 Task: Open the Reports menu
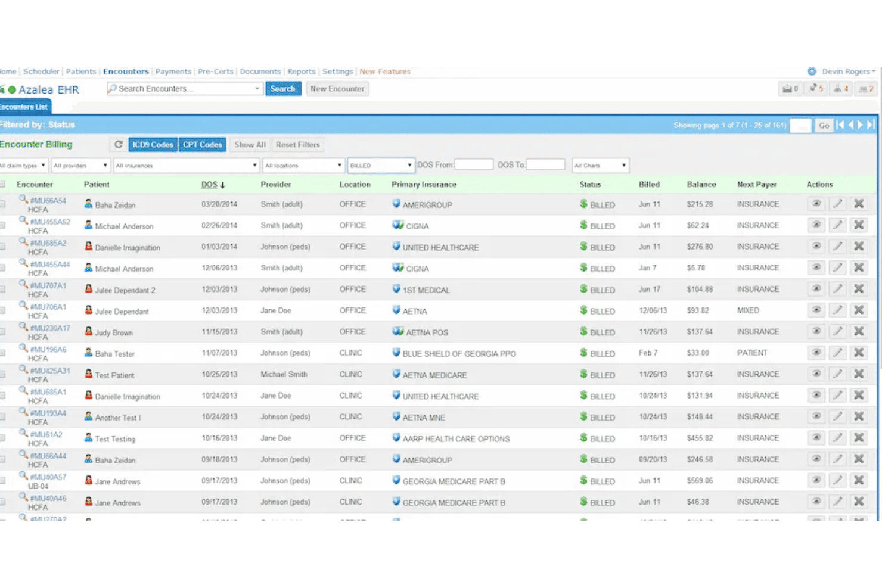(x=302, y=71)
